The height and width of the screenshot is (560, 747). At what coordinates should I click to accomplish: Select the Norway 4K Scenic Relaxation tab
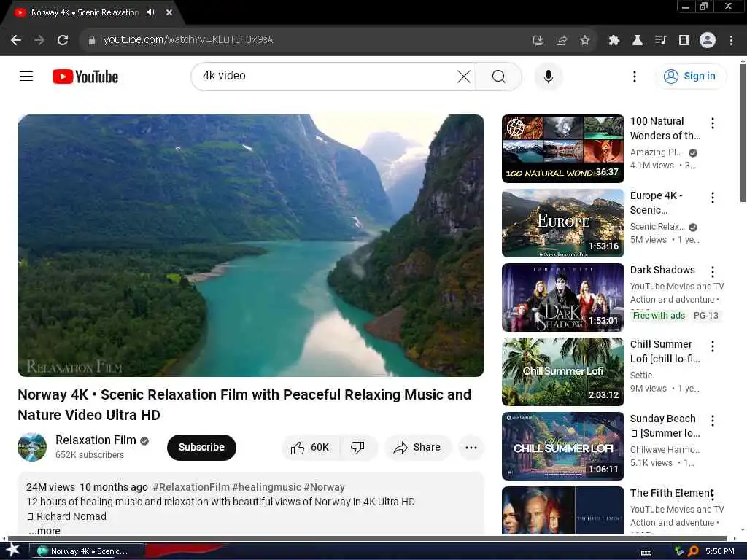[85, 12]
